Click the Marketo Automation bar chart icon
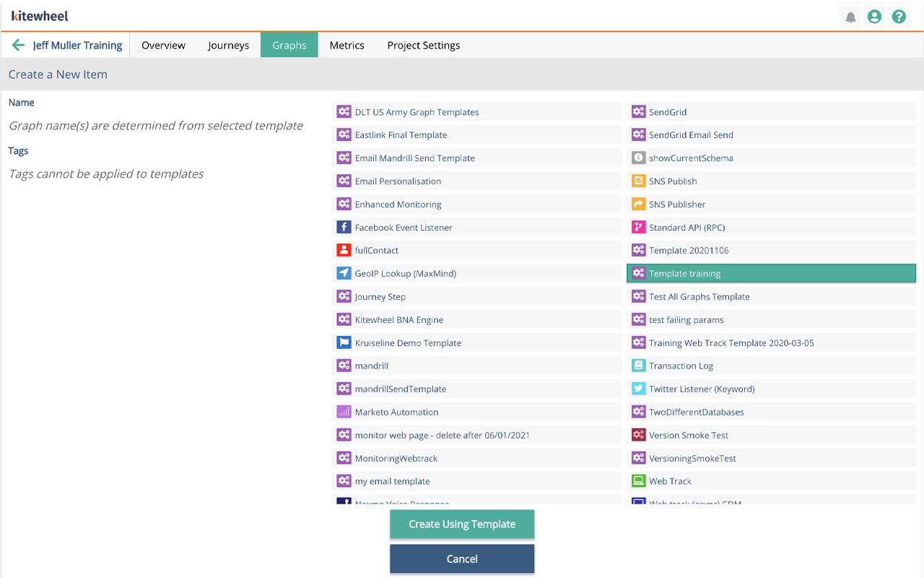This screenshot has height=578, width=924. (x=344, y=412)
